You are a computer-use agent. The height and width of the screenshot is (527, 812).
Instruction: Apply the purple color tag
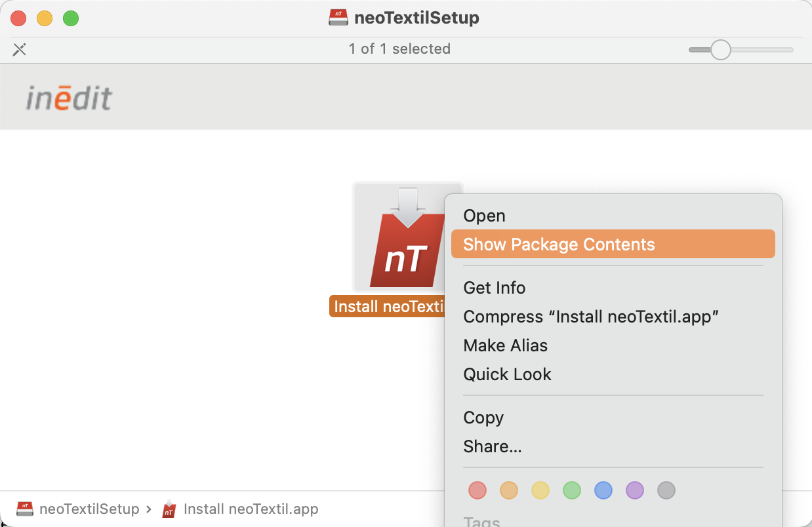[635, 490]
